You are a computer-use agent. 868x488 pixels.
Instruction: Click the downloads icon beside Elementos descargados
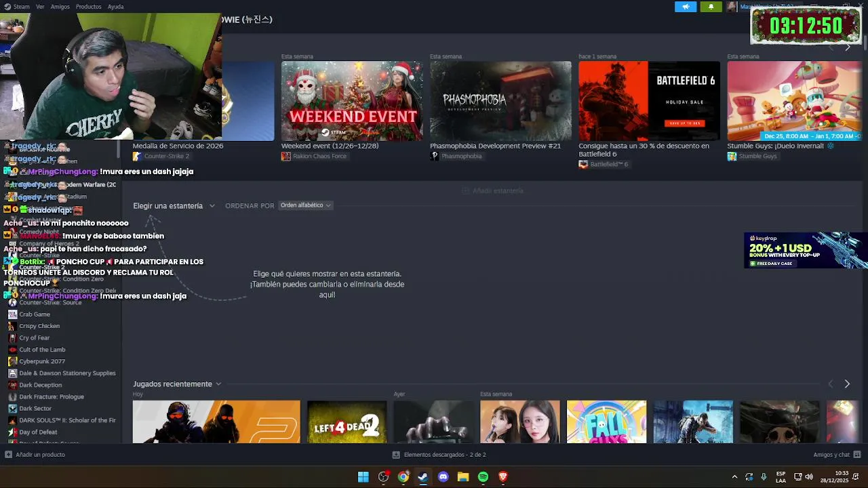(396, 455)
